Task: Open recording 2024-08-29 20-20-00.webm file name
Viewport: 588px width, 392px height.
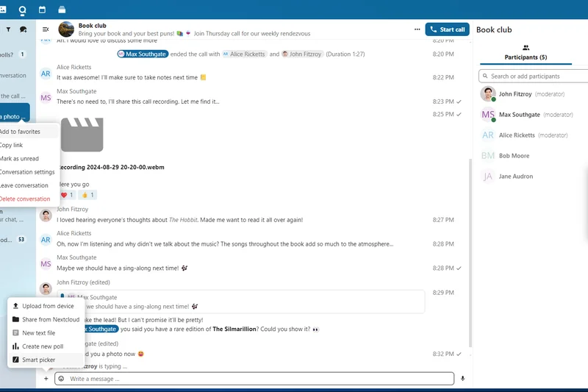Action: click(x=112, y=167)
